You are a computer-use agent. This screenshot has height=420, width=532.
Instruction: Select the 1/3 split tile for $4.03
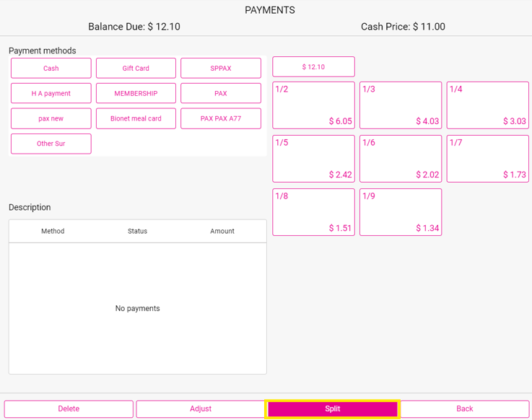point(401,105)
